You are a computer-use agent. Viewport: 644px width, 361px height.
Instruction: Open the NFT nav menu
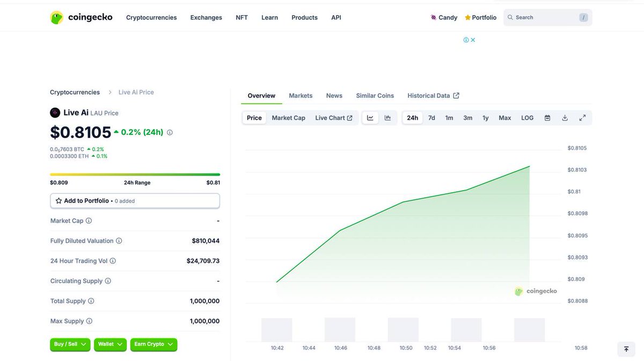coord(241,17)
